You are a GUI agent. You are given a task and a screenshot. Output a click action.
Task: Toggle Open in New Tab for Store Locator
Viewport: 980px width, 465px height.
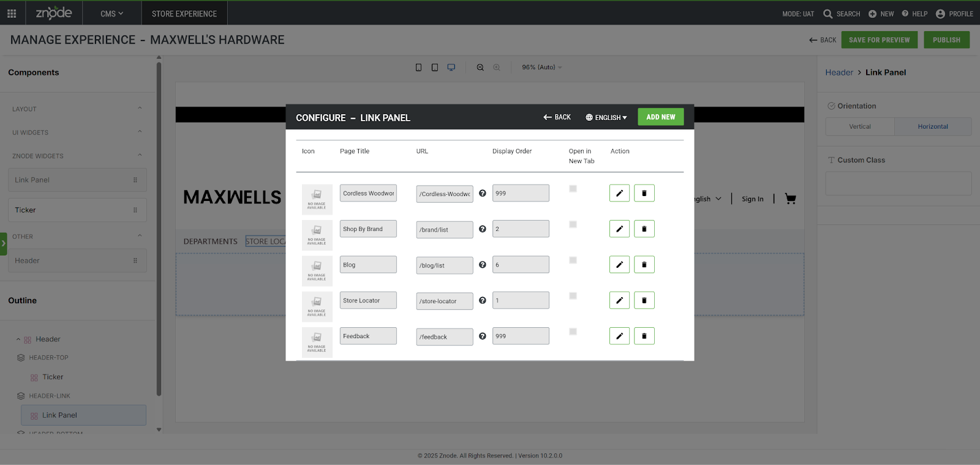click(x=573, y=296)
